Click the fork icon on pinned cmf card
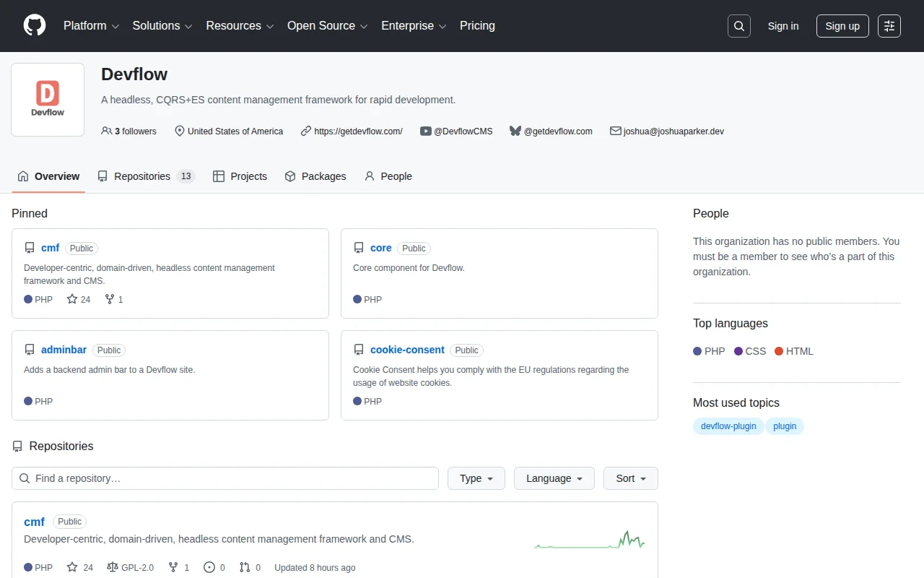 coord(110,299)
